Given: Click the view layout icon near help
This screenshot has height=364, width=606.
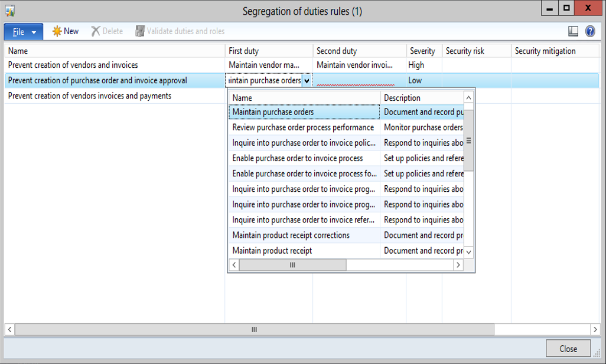Looking at the screenshot, I should coord(573,31).
